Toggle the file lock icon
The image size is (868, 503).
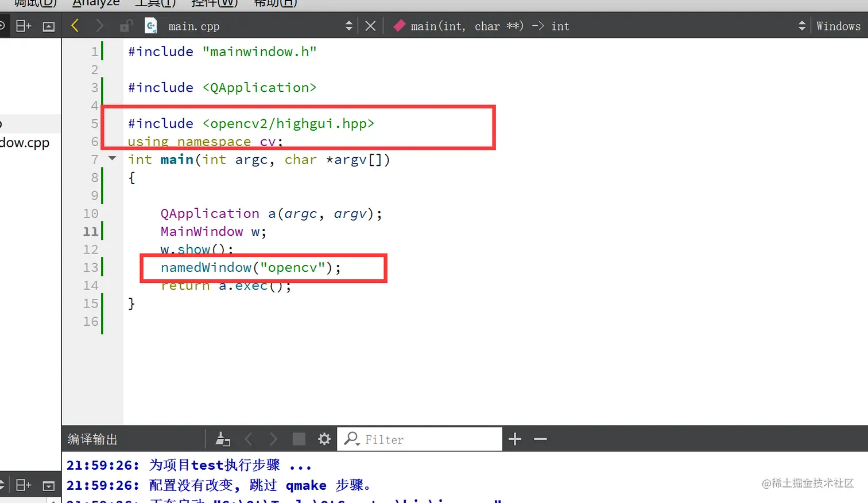point(126,26)
